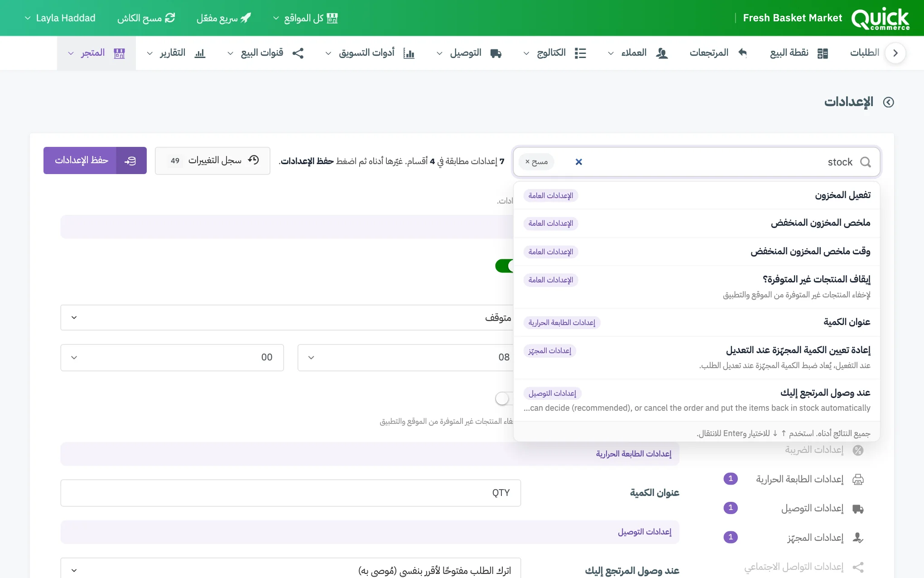Expand the قنوات البيع menu
924x578 pixels.
point(265,53)
